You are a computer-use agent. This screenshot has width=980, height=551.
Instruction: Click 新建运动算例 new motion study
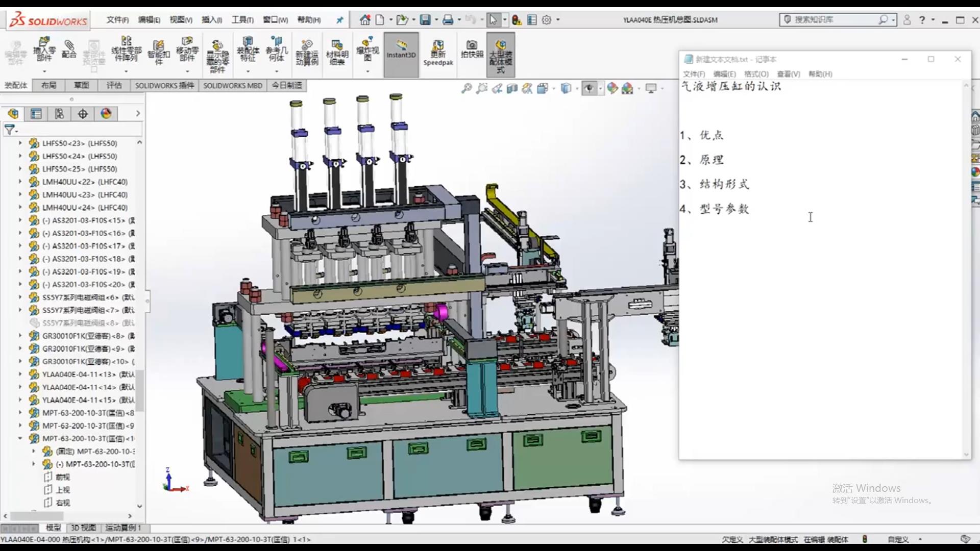click(x=307, y=53)
